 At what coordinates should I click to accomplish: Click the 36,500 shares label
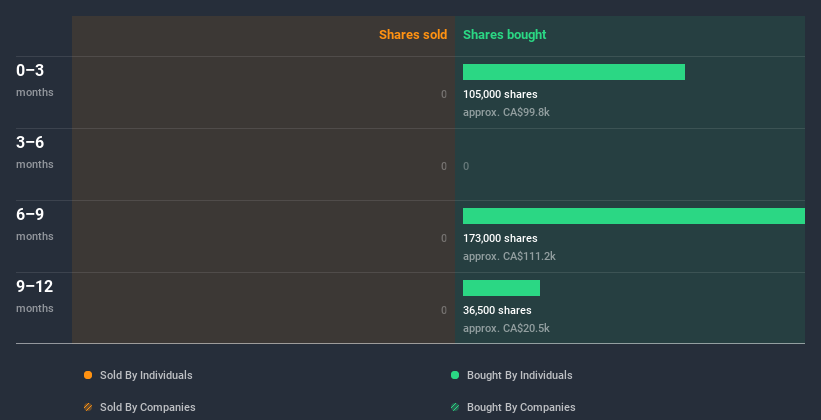[x=497, y=310]
